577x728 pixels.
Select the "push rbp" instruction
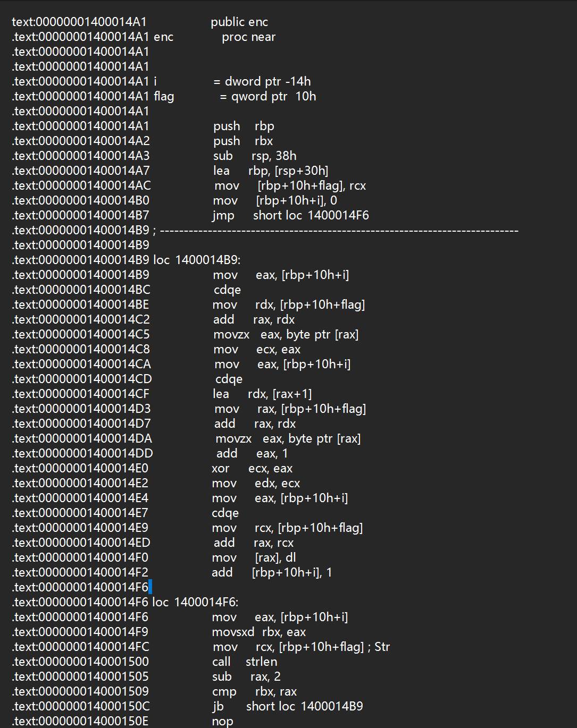(x=244, y=126)
